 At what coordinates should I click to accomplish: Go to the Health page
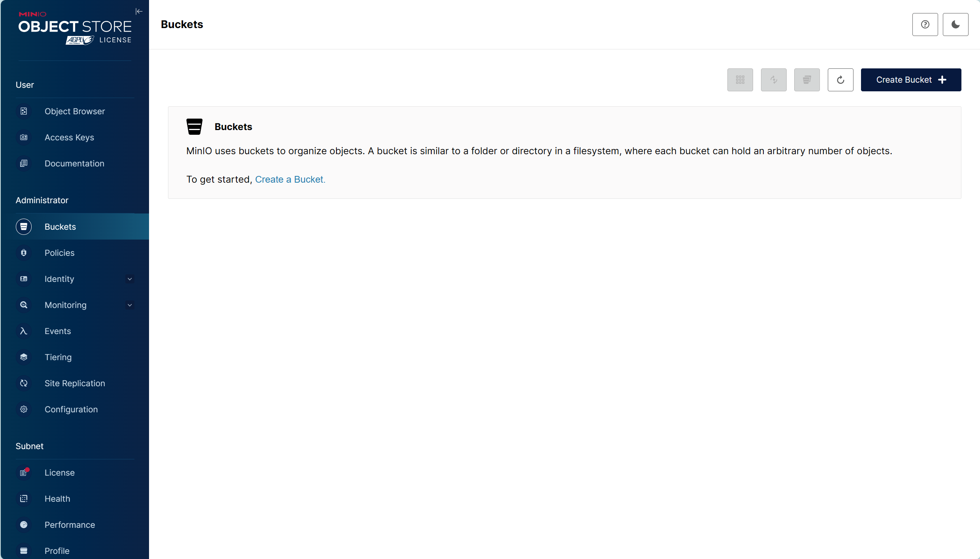coord(57,499)
